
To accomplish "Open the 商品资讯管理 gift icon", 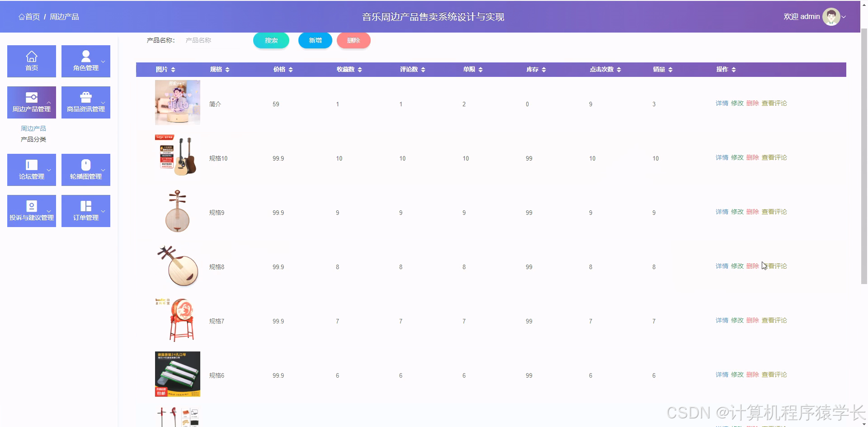I will (85, 97).
